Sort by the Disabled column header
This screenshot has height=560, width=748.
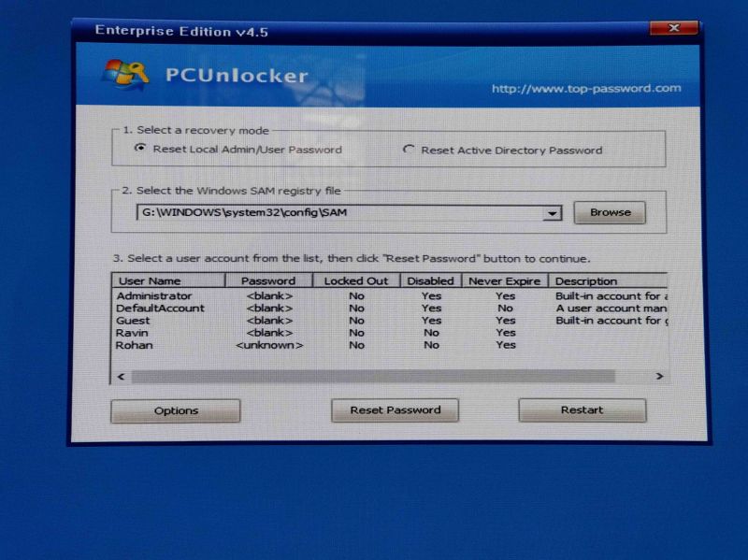click(x=431, y=281)
